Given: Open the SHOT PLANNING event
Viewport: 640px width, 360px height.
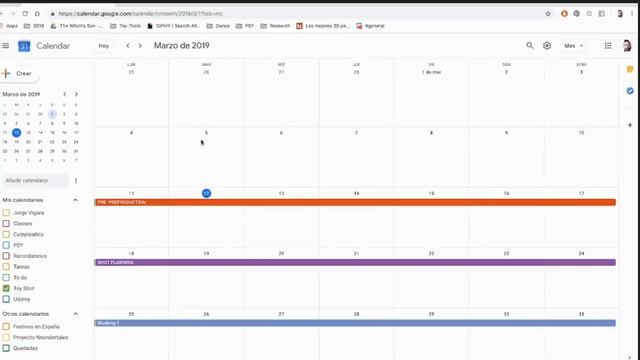Looking at the screenshot, I should [x=355, y=262].
